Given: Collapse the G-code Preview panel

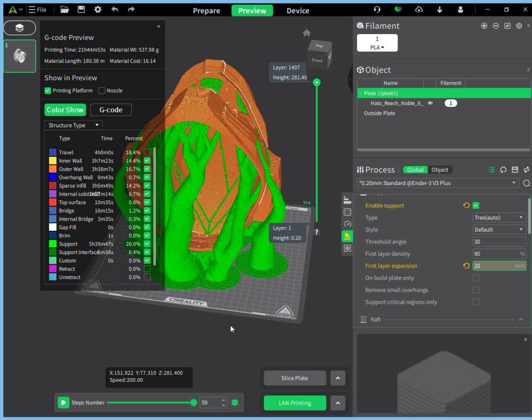Looking at the screenshot, I should click(x=159, y=27).
